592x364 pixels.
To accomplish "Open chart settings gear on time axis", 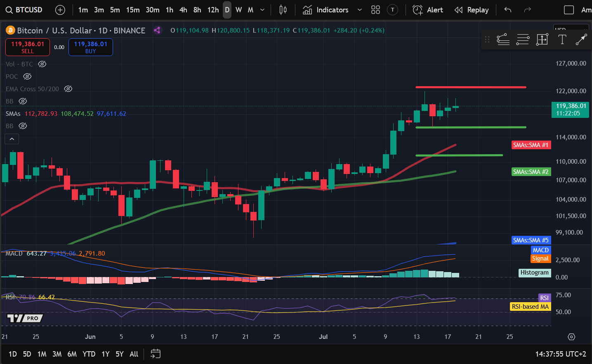I will [x=571, y=337].
